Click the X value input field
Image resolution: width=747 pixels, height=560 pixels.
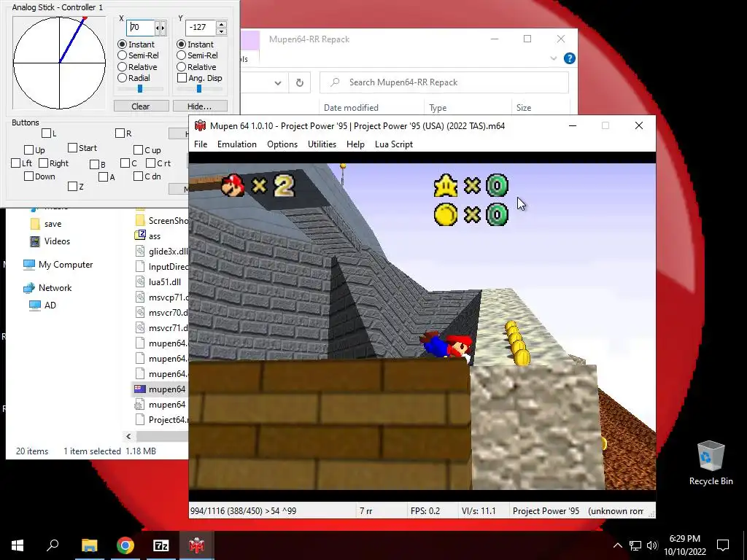pos(141,28)
